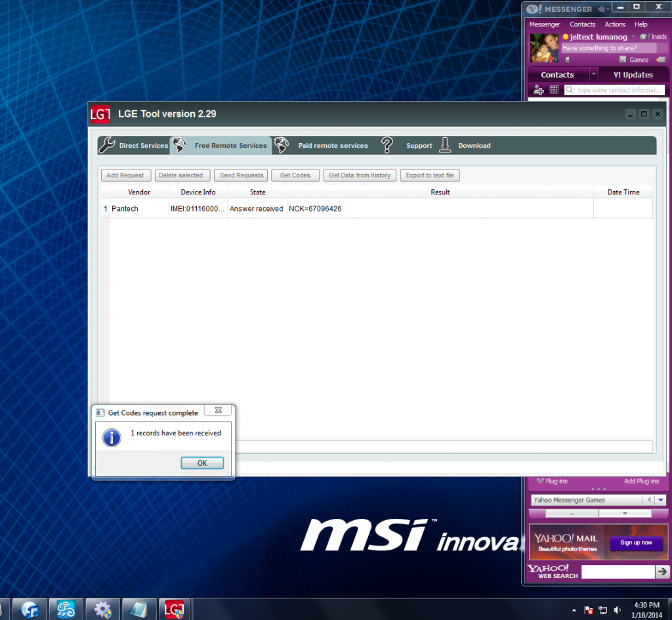The image size is (672, 620).
Task: Open the Support tab
Action: coord(407,145)
